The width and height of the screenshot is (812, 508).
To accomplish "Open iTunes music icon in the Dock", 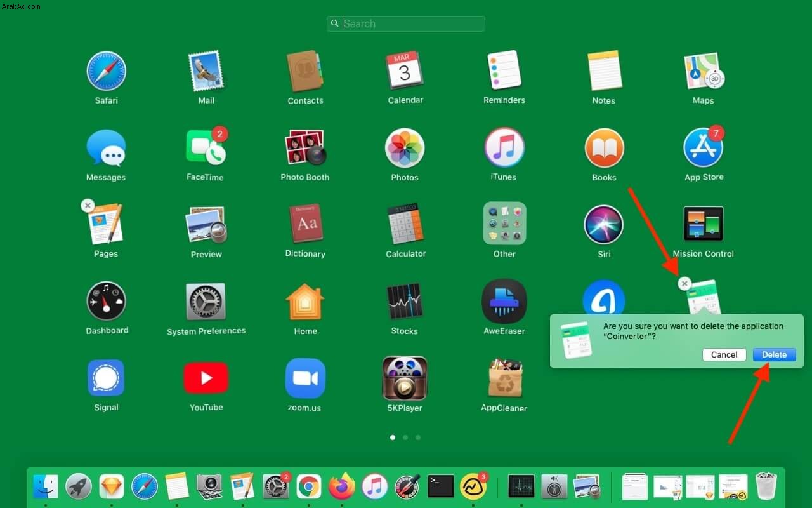I will (375, 487).
